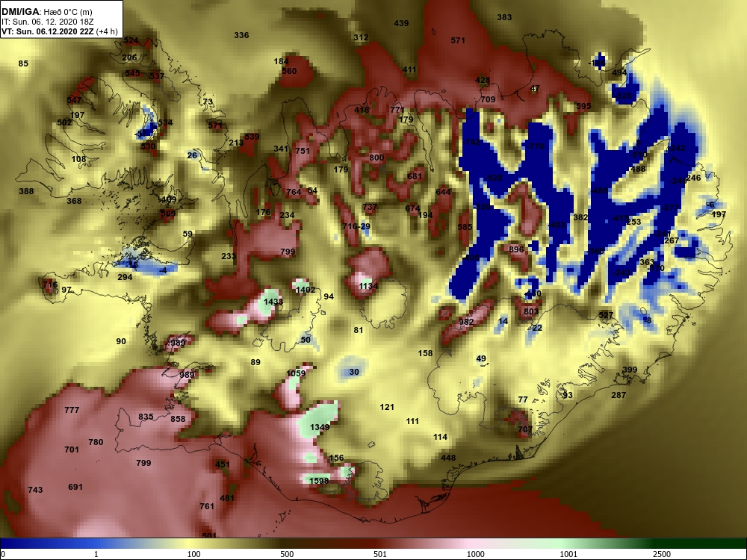Viewport: 747px width, 560px height.
Task: Click the value '388' off the west coast
Action: [x=26, y=191]
